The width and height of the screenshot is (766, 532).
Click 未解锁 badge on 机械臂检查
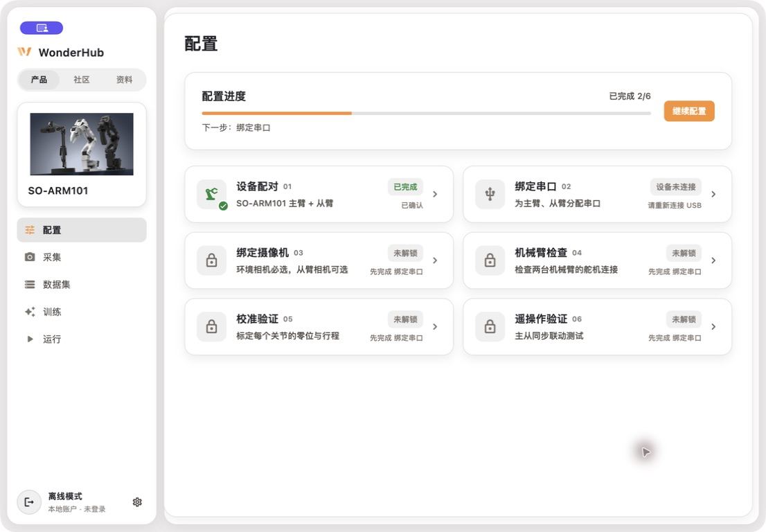[684, 253]
